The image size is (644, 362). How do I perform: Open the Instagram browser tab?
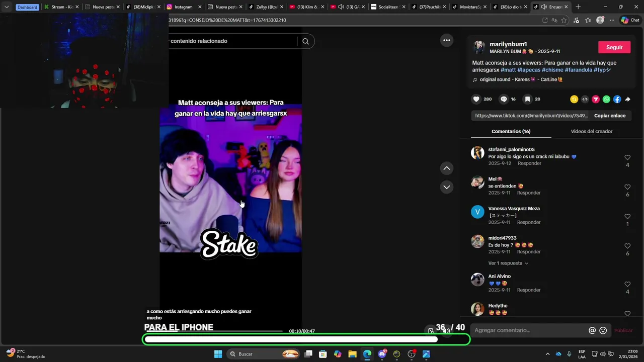tap(184, 7)
